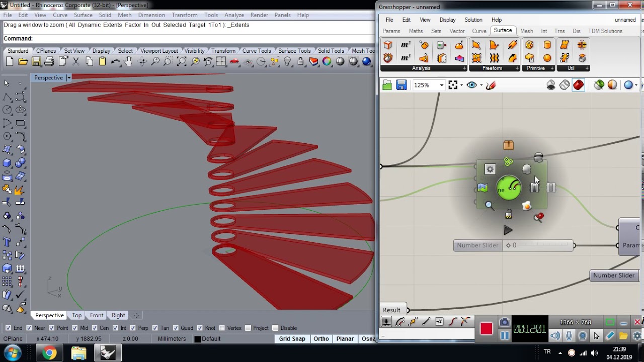The height and width of the screenshot is (362, 644).
Task: Click the Sketch pencil icon in Grasshopper's toolbar
Action: (491, 85)
